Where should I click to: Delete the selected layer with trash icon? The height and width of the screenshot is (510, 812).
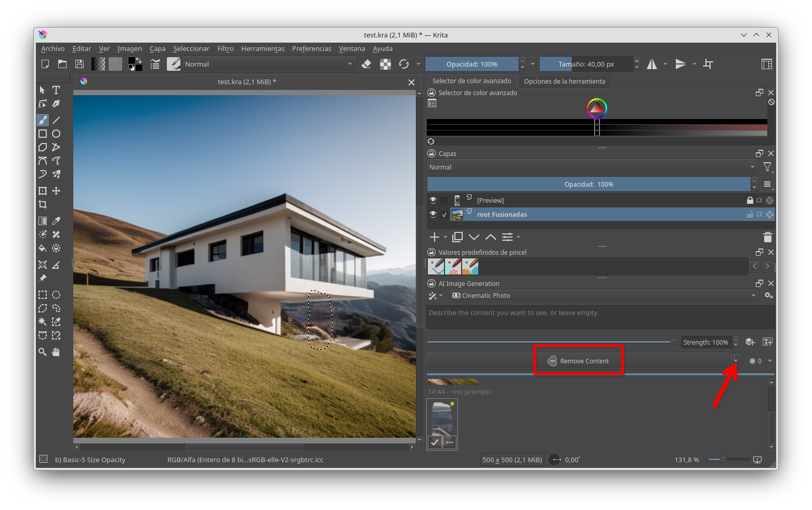[x=767, y=237]
